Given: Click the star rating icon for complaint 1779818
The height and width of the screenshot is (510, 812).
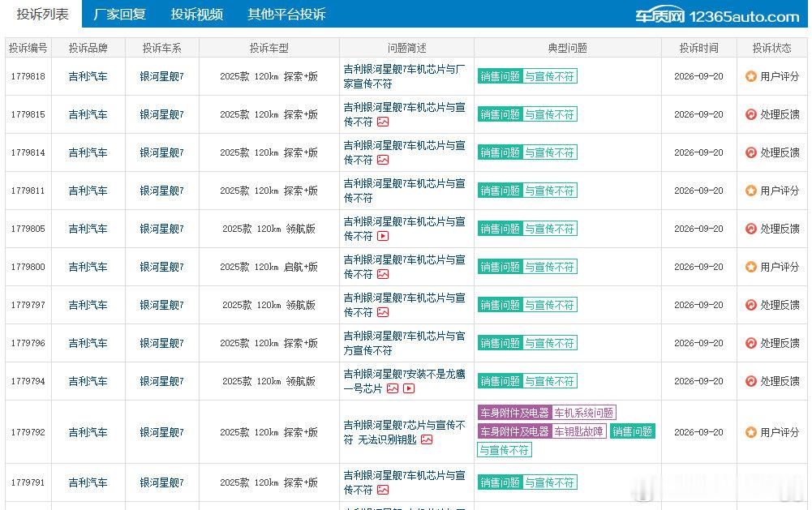Looking at the screenshot, I should tap(751, 77).
